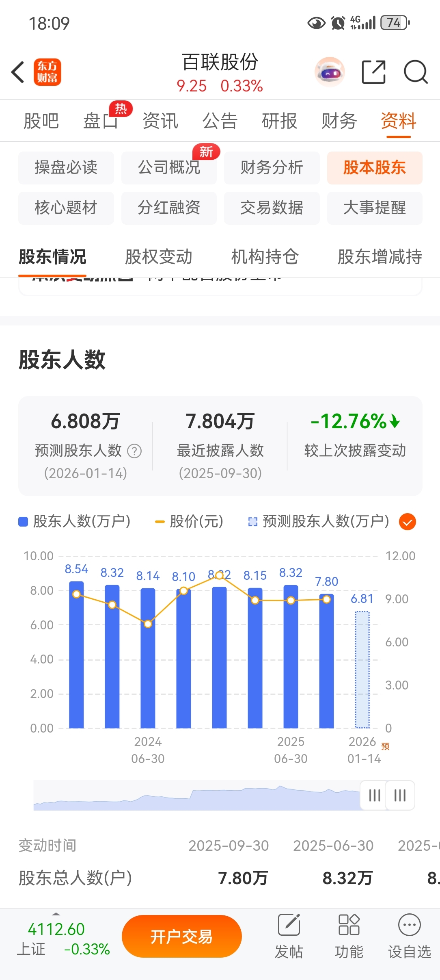
Task: Select 股东情况 sub-tab
Action: click(52, 257)
